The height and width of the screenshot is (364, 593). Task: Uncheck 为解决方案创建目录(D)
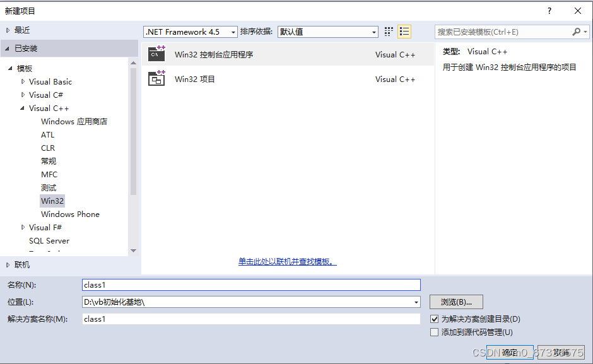(434, 319)
